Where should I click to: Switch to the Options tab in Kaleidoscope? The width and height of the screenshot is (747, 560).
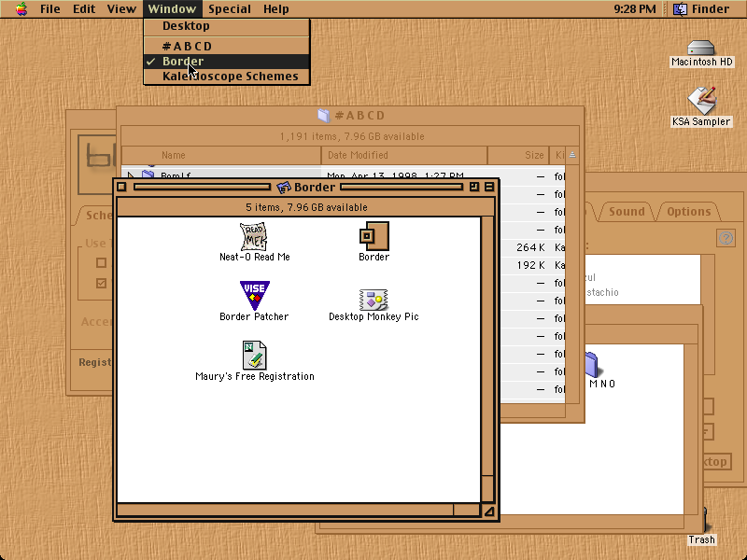688,212
